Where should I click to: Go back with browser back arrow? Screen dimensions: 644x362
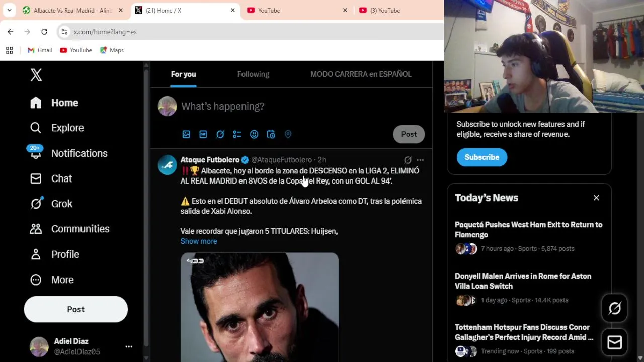coord(11,32)
